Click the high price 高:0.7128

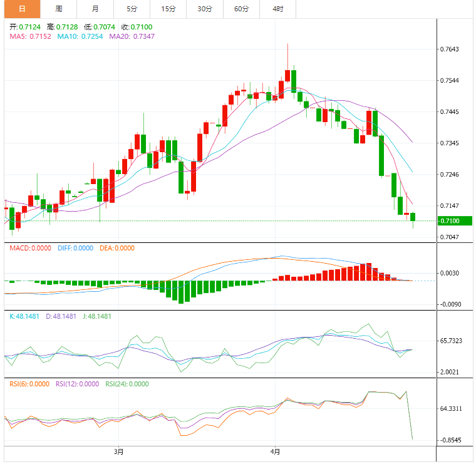[62, 27]
